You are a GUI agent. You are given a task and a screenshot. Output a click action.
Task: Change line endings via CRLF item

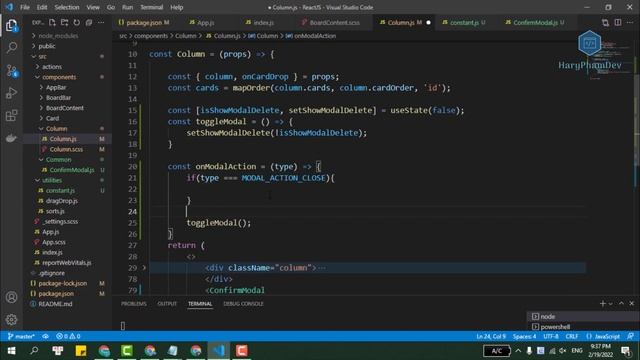571,336
